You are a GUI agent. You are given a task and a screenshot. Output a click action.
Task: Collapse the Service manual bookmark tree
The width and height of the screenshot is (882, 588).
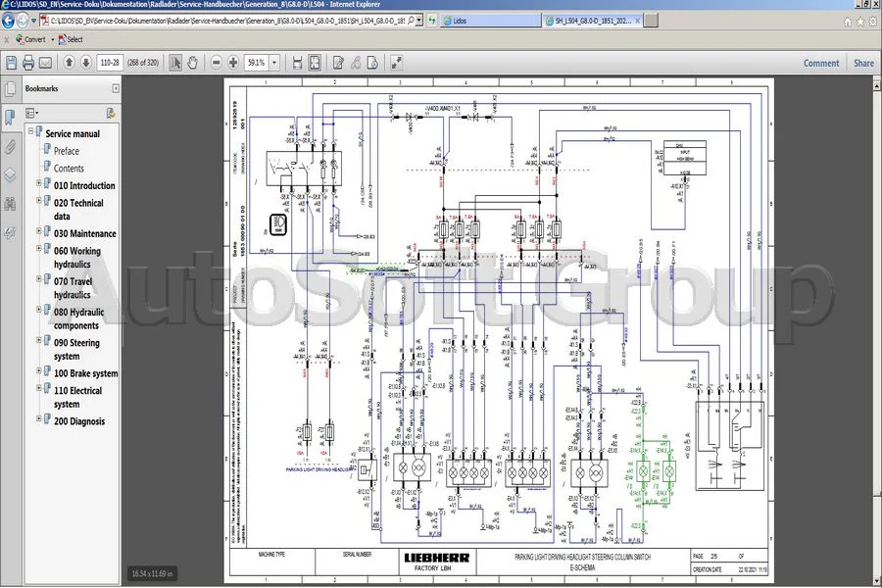coord(30,130)
